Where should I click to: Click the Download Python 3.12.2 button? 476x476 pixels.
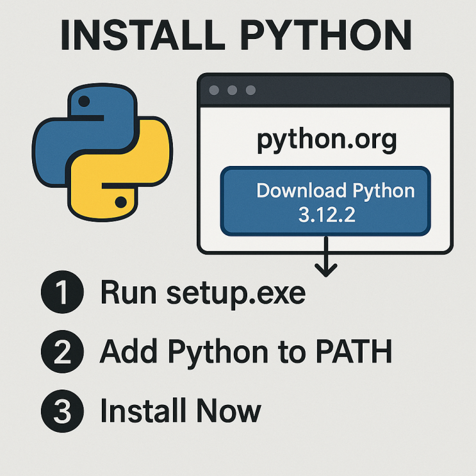point(325,201)
